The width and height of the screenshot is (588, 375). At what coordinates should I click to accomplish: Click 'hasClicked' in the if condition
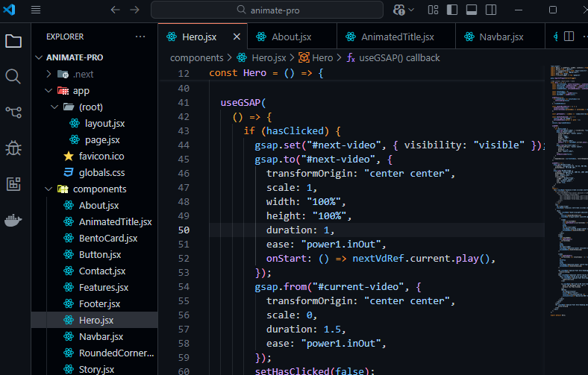click(295, 130)
